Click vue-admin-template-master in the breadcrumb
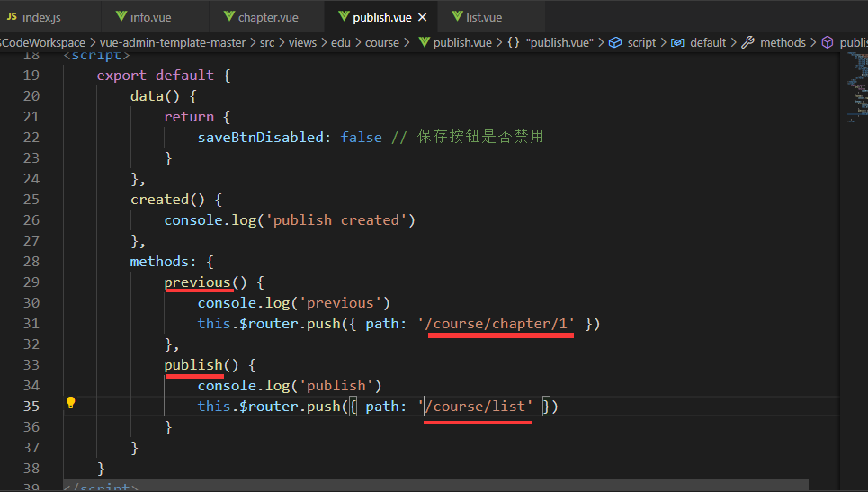 pos(172,42)
